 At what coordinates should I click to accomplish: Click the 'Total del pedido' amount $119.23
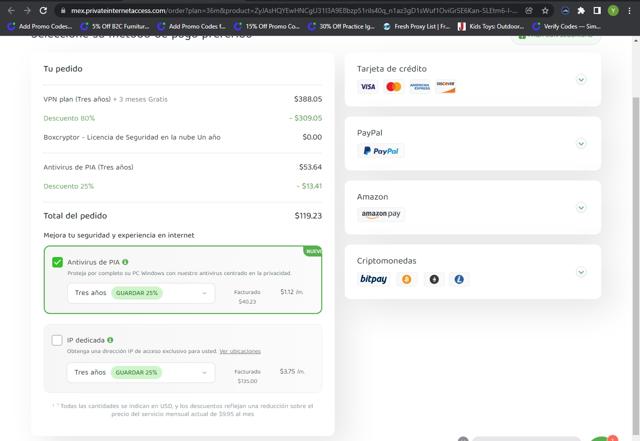click(x=308, y=216)
